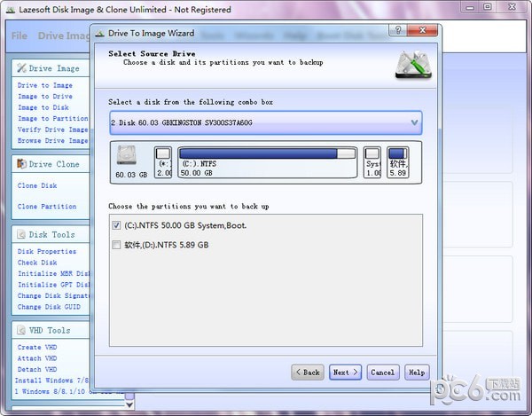This screenshot has height=416, width=532.
Task: Open Drive to Image link in sidebar
Action: tap(45, 85)
